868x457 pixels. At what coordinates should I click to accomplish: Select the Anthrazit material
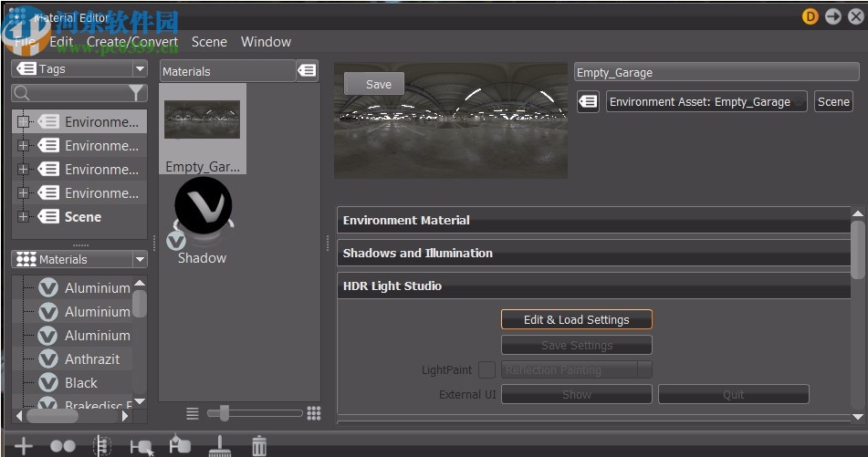(x=92, y=359)
